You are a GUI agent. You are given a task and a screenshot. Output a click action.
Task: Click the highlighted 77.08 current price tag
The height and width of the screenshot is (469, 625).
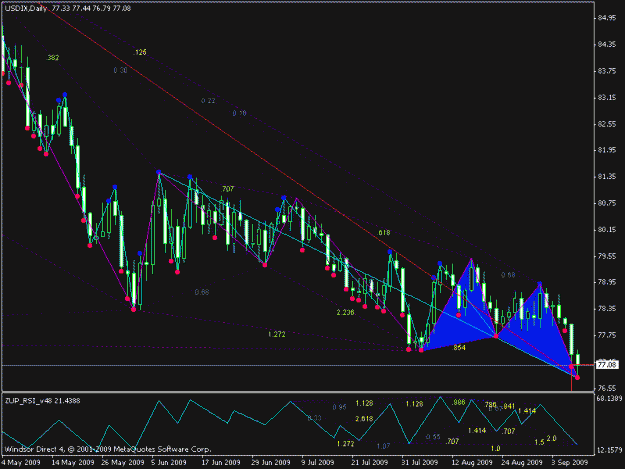click(607, 365)
